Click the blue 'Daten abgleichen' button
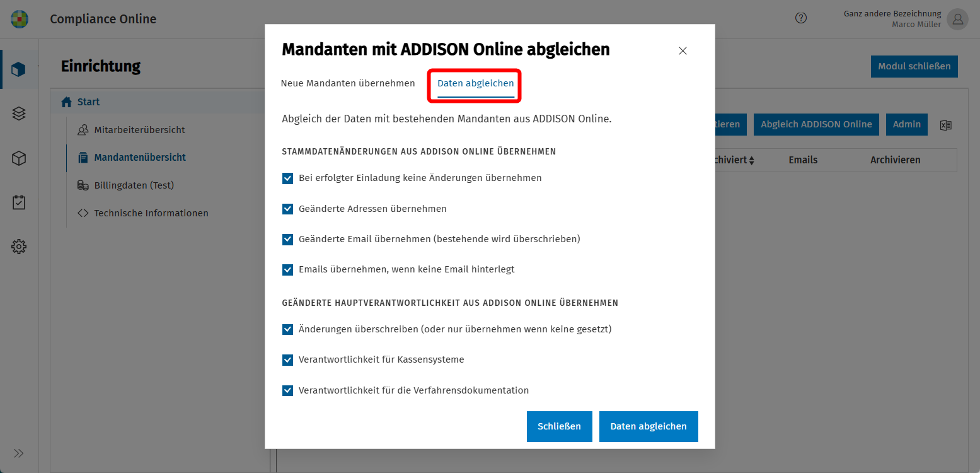 click(649, 426)
